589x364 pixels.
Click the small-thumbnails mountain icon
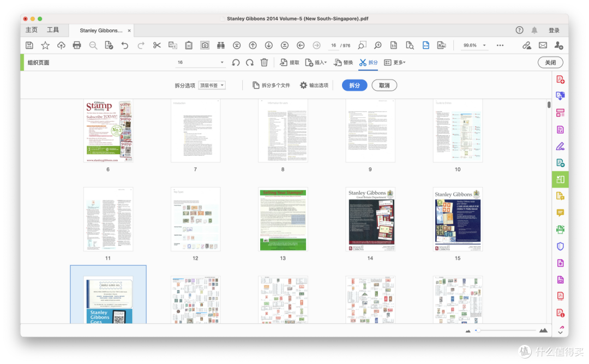point(468,331)
